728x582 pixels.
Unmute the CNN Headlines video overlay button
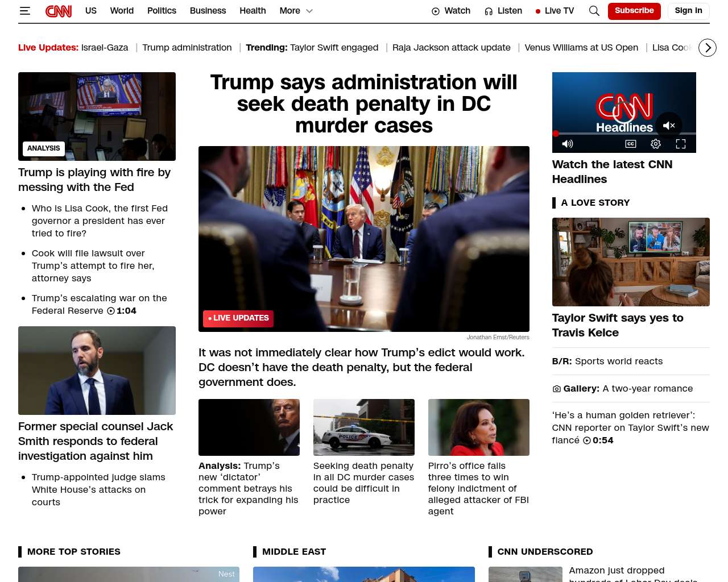[x=669, y=126]
